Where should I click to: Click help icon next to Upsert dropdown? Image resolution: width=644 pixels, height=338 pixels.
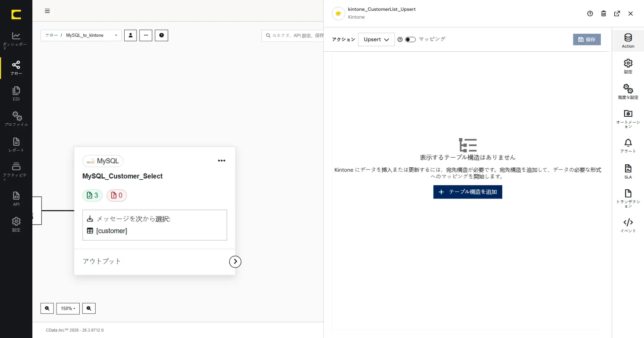400,39
